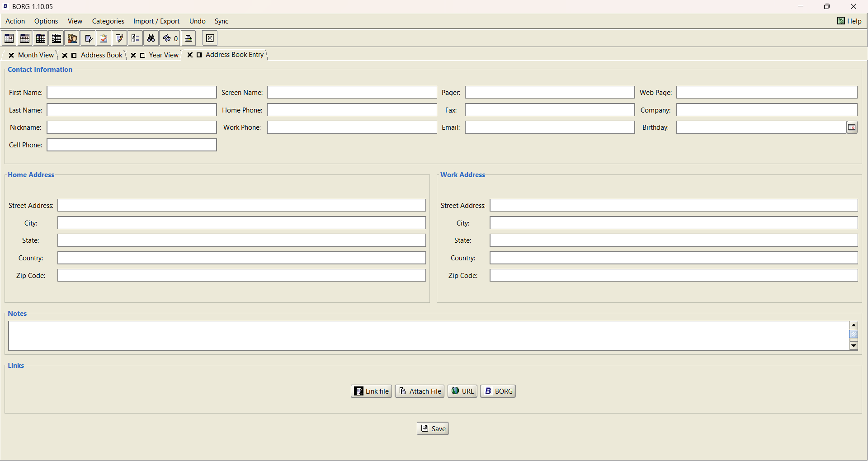The height and width of the screenshot is (461, 868).
Task: Open the Help menu
Action: 849,21
